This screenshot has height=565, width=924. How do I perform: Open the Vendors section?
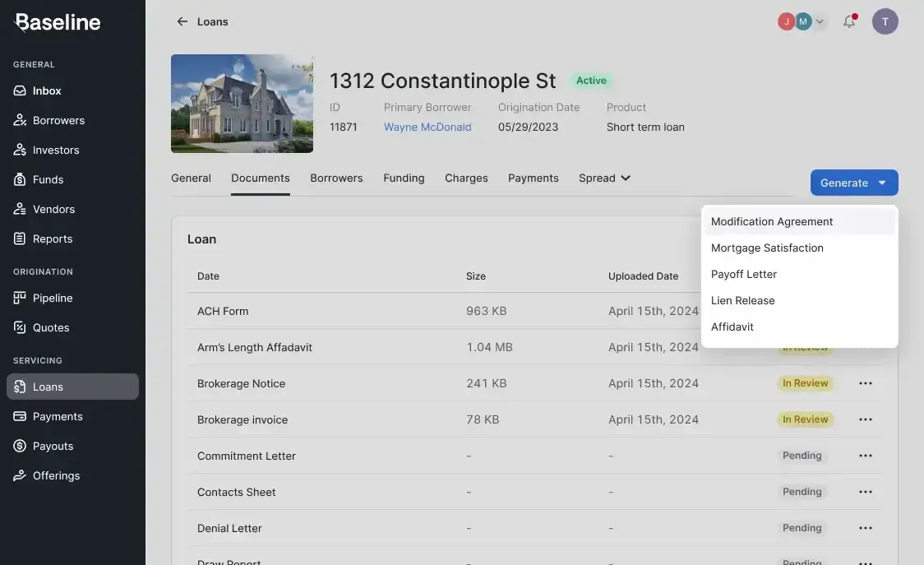[x=53, y=209]
